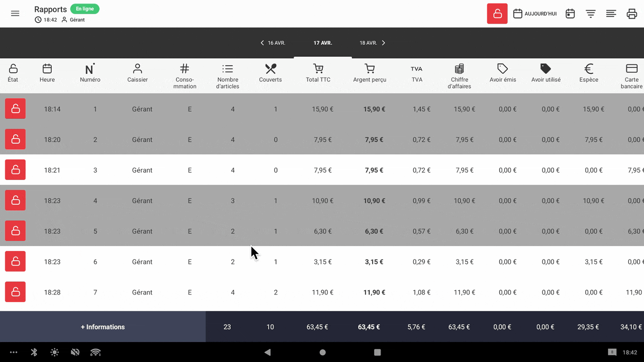
Task: Open the hamburger navigation menu
Action: [x=15, y=14]
